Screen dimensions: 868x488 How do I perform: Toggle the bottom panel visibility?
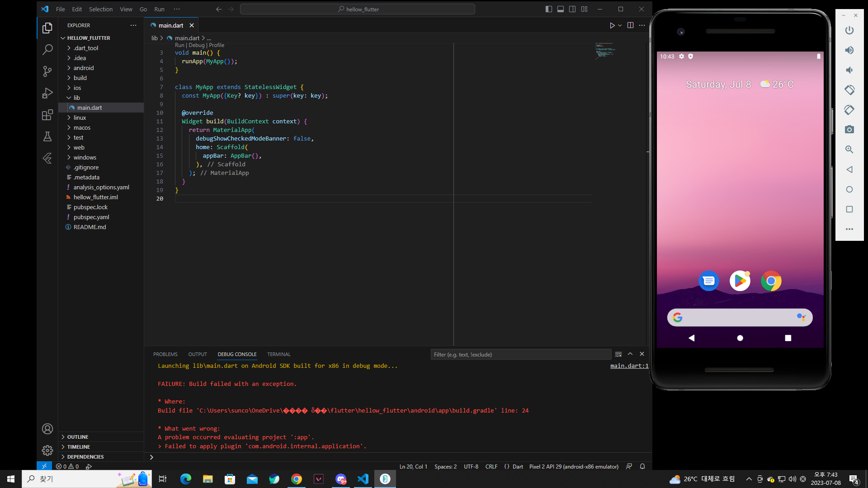561,9
